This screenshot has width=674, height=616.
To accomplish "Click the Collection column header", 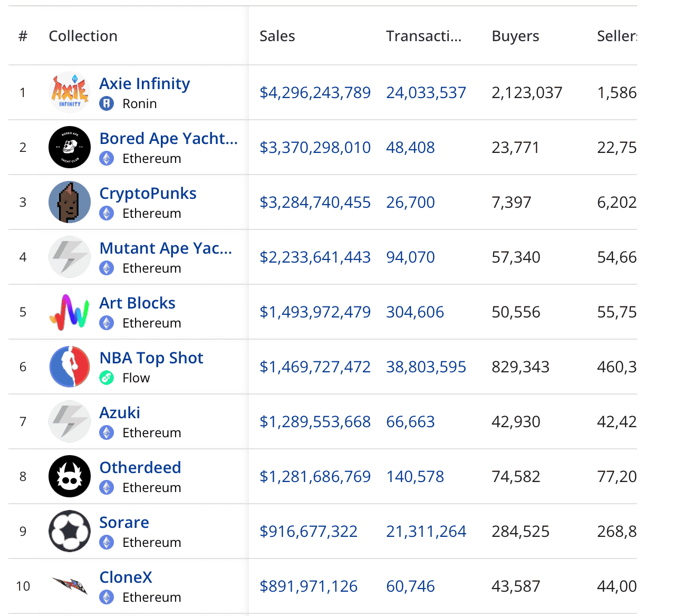I will coord(83,36).
